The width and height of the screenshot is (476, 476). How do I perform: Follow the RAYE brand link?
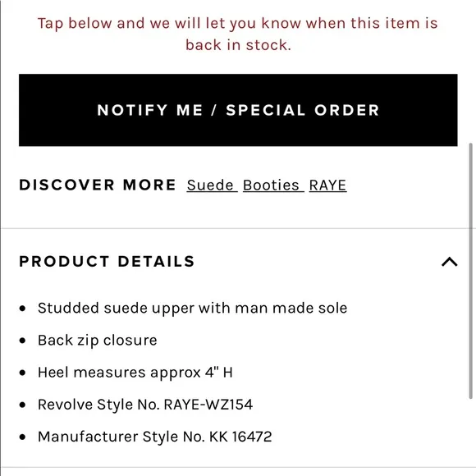tap(327, 185)
